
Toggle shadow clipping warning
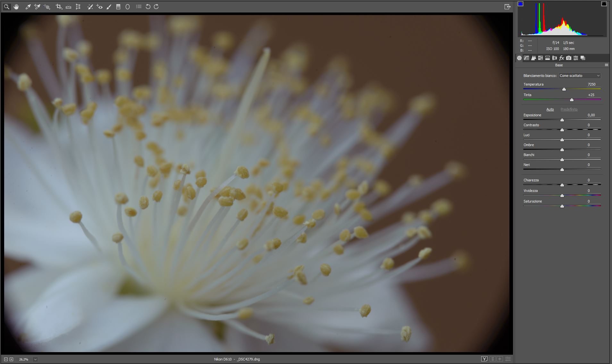point(521,4)
